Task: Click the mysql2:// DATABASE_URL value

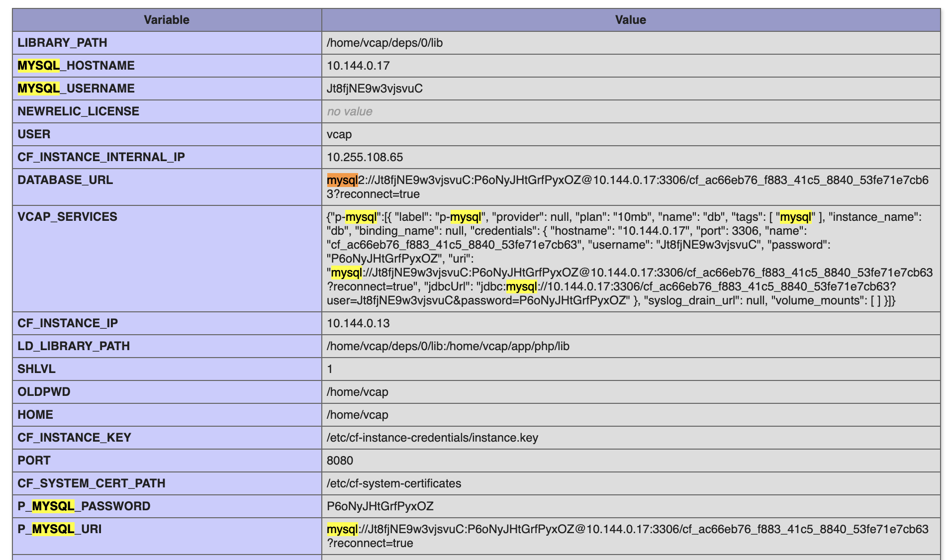Action: [628, 187]
